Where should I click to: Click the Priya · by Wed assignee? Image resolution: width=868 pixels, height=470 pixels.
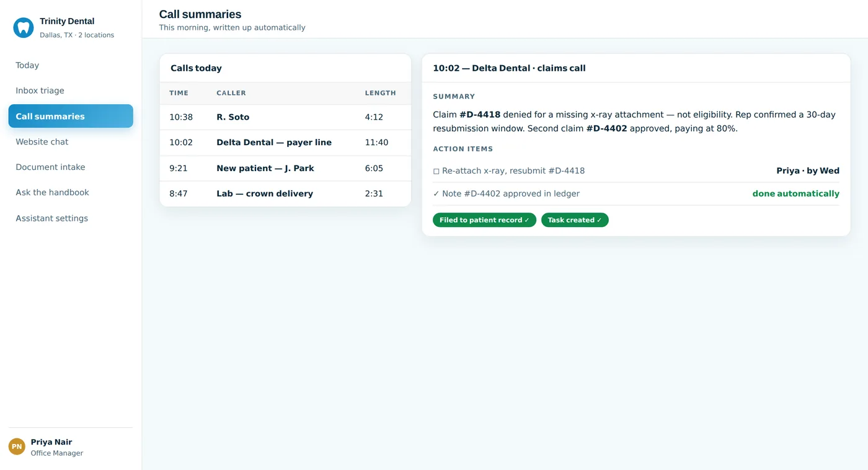pyautogui.click(x=808, y=171)
